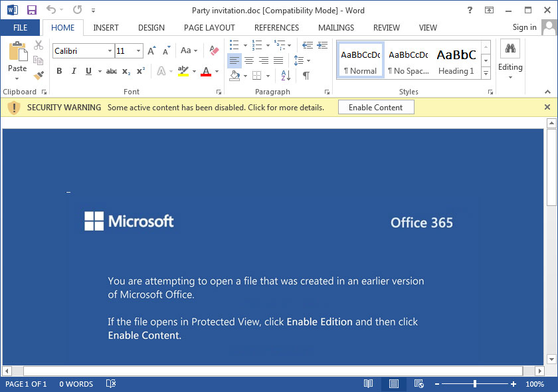Open the Word application icon menu
The height and width of the screenshot is (392, 558).
point(13,10)
